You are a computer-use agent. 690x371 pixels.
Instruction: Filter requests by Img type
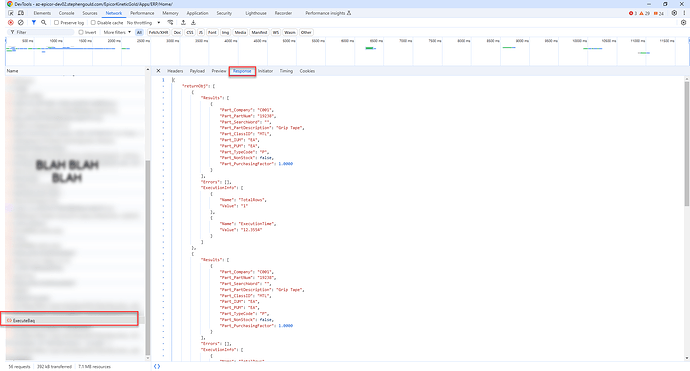coord(225,32)
